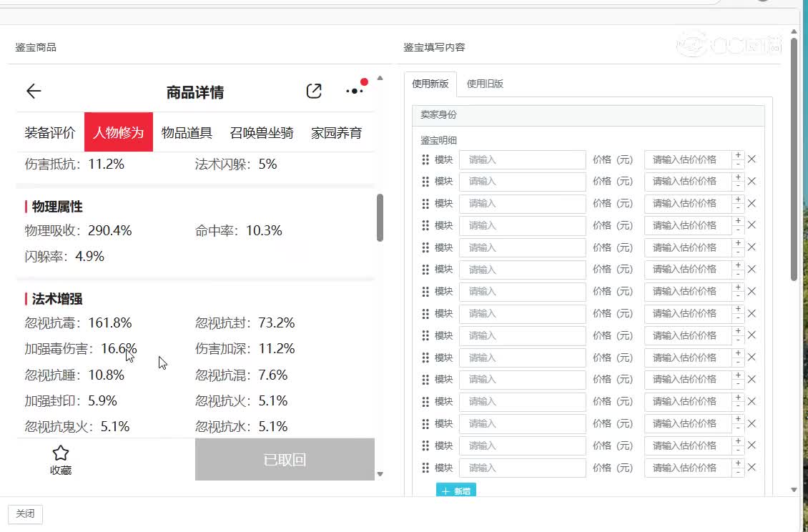
Task: Click the share icon beside 商品详情
Action: pos(314,91)
